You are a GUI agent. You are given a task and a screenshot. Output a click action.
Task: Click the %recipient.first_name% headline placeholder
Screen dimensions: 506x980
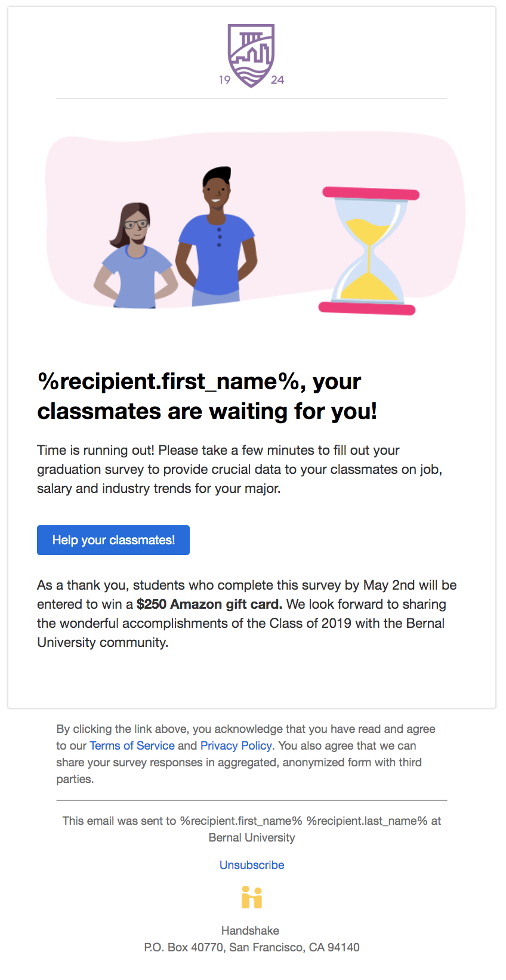pos(168,381)
